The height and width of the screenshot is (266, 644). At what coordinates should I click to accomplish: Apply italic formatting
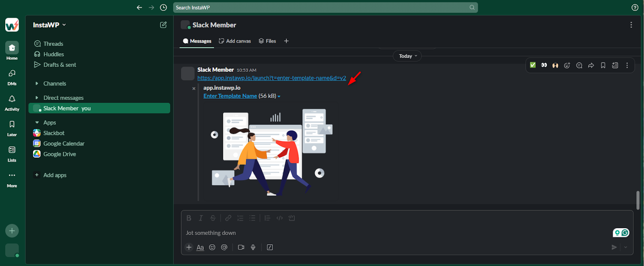tap(200, 218)
